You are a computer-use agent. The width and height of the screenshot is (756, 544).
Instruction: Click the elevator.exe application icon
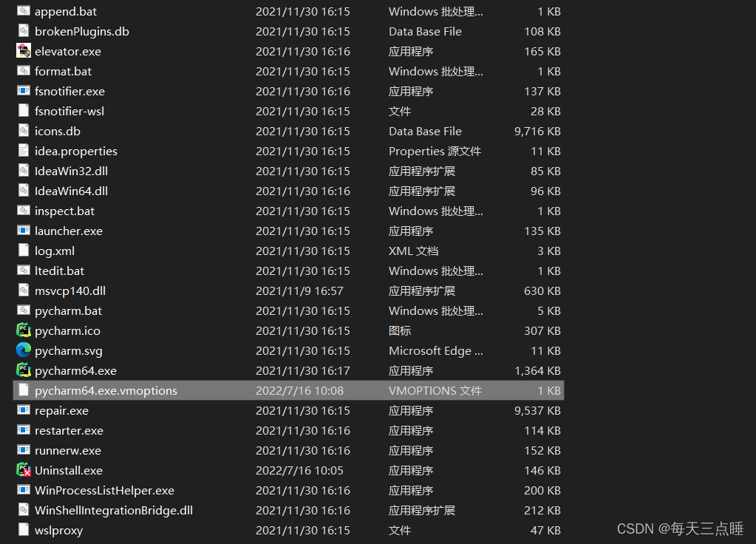24,51
